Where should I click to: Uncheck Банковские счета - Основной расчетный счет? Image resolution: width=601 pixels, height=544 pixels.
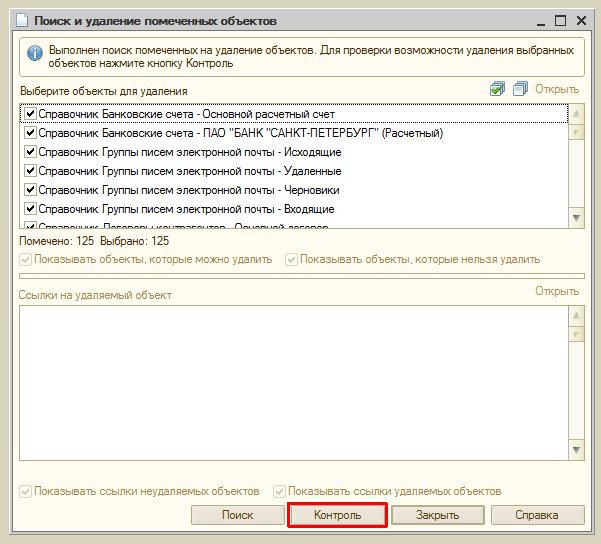pos(30,114)
